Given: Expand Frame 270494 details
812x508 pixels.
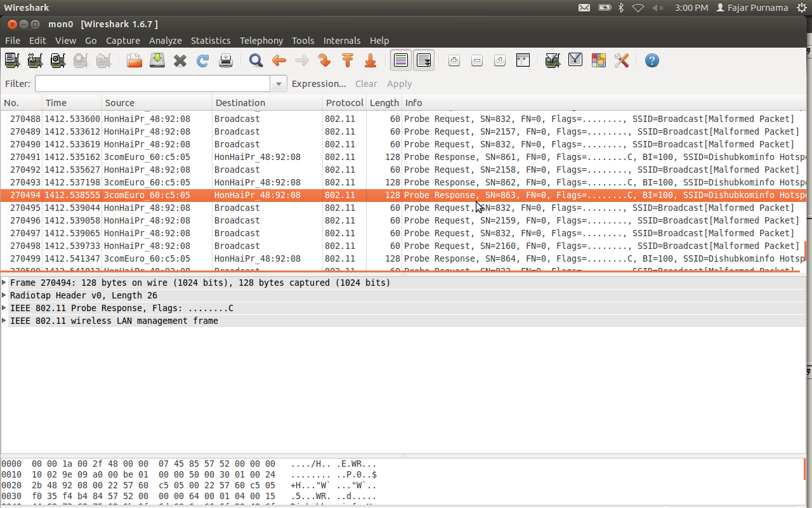Looking at the screenshot, I should click(4, 283).
